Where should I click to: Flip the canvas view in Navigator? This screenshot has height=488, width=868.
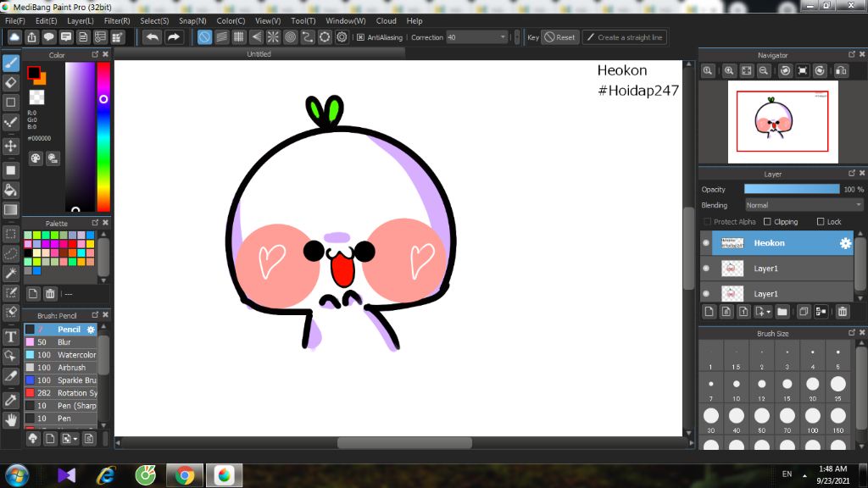[x=841, y=71]
